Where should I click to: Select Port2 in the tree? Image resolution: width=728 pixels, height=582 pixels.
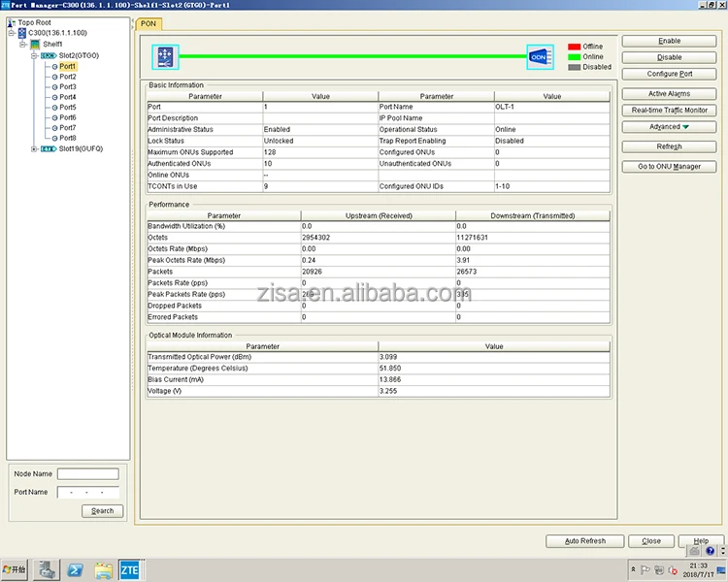(68, 77)
